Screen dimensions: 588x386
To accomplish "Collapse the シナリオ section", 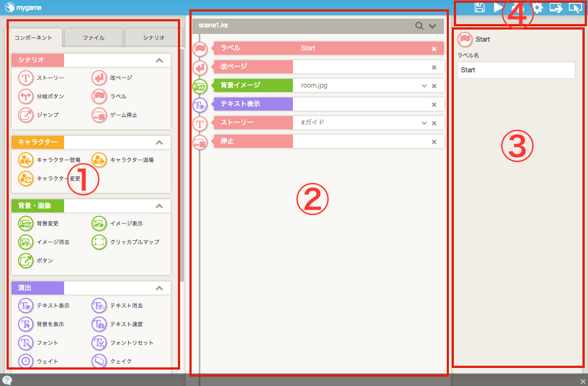I will click(159, 60).
